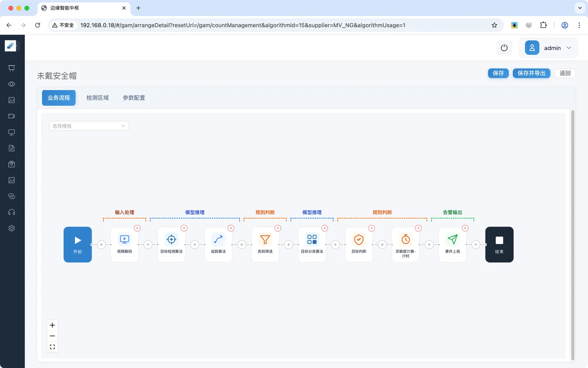Zoom in on the flow canvas
The height and width of the screenshot is (368, 588).
click(52, 325)
